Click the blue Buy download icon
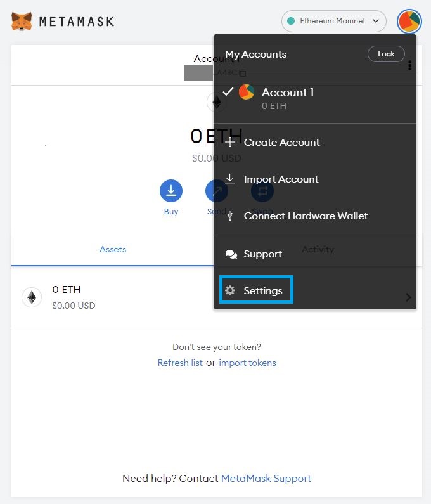The height and width of the screenshot is (504, 431). tap(171, 191)
